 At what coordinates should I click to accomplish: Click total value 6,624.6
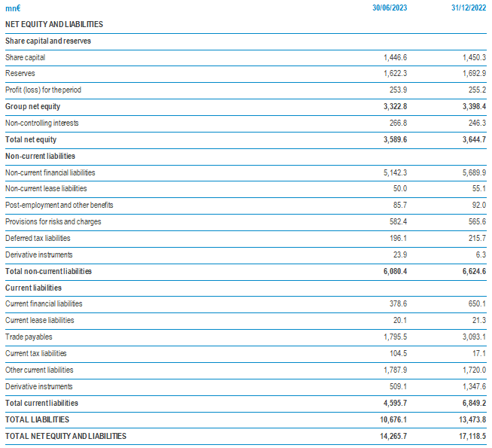click(474, 271)
